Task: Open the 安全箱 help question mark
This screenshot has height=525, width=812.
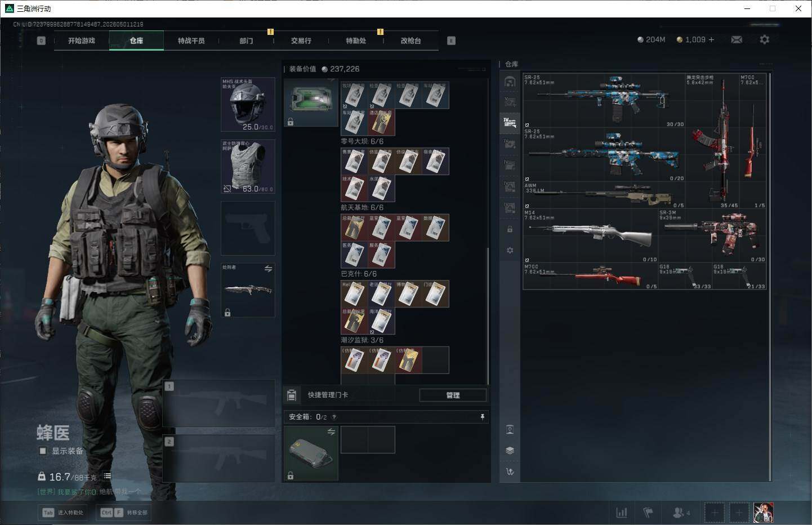Action: 334,417
